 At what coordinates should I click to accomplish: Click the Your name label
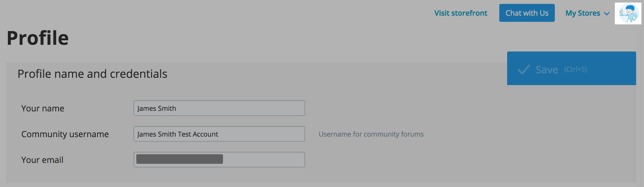(43, 108)
